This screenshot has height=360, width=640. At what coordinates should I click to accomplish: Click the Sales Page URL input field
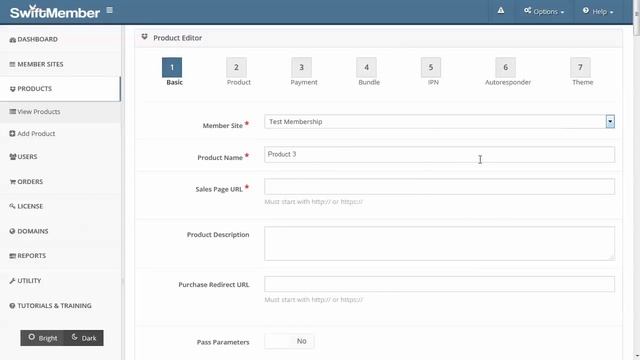coord(439,187)
